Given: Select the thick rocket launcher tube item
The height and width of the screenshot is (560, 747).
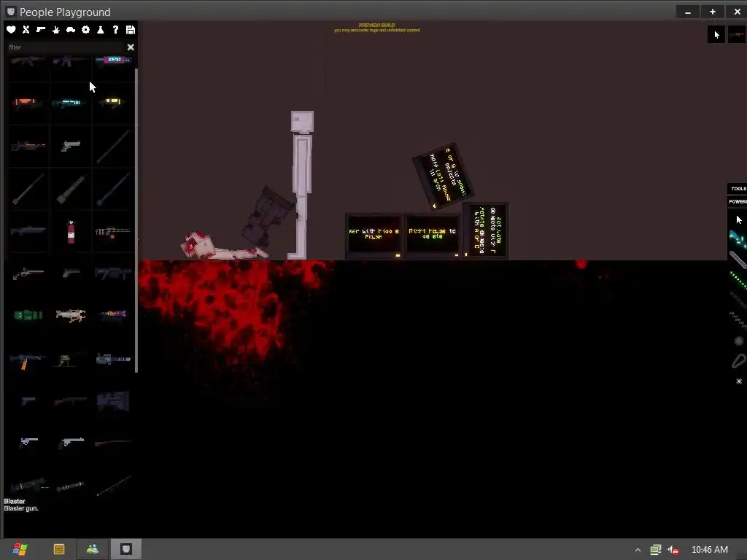Looking at the screenshot, I should click(71, 189).
